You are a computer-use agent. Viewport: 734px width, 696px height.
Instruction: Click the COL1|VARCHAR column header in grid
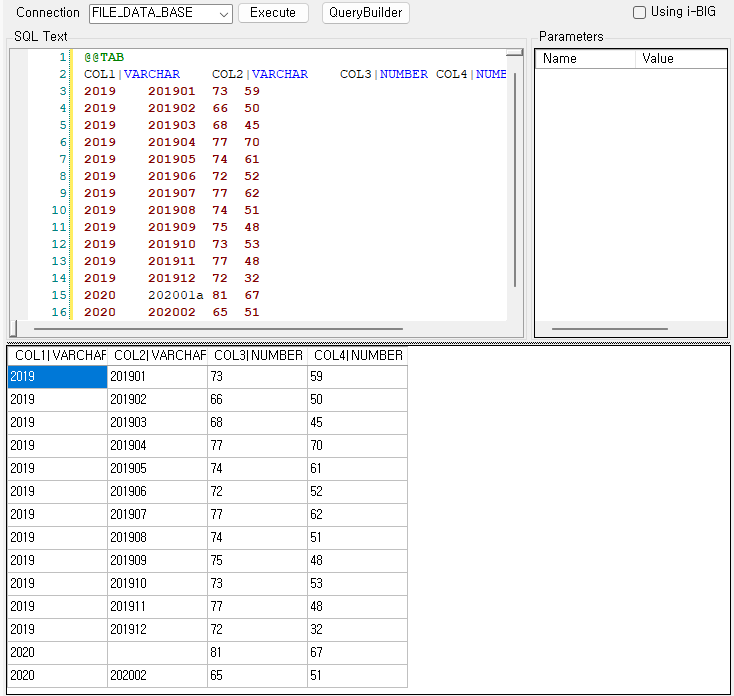57,356
